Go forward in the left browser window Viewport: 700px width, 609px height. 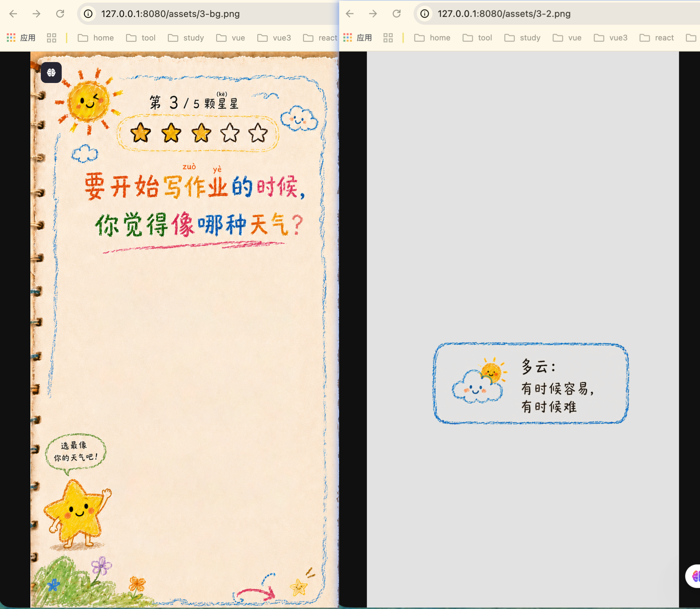pyautogui.click(x=37, y=14)
